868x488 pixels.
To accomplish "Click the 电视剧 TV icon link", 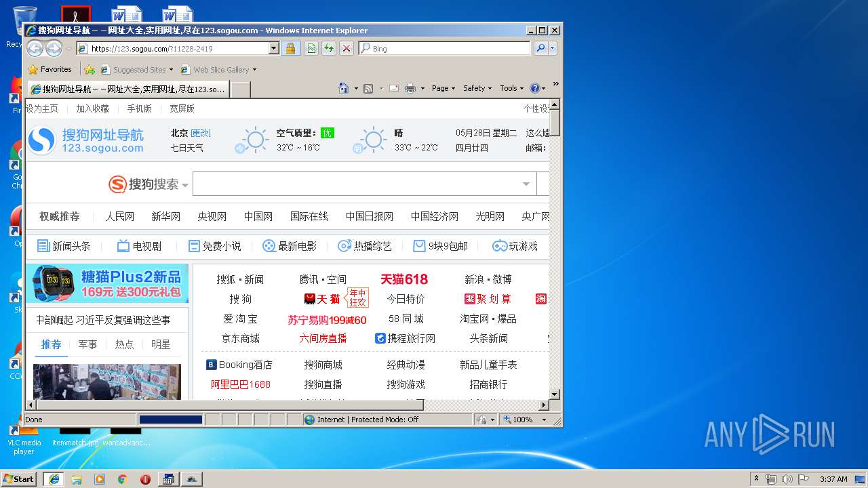I will point(139,246).
